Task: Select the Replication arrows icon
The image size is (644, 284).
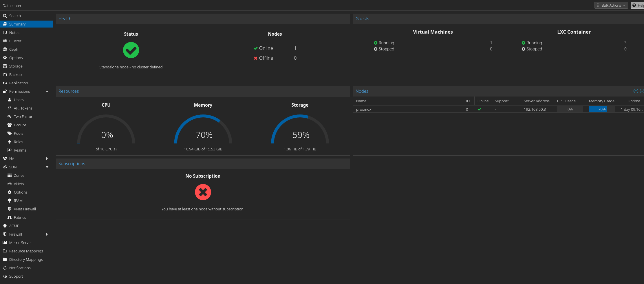Action: coord(5,83)
